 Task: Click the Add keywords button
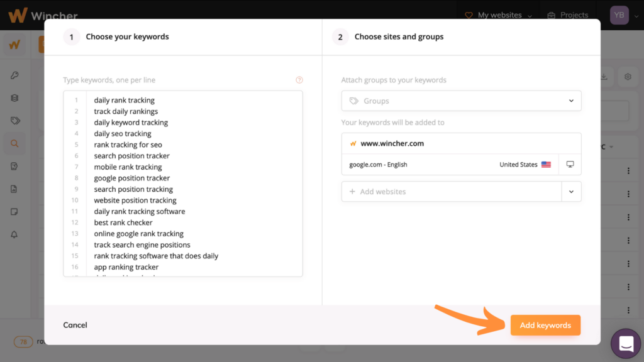tap(545, 325)
